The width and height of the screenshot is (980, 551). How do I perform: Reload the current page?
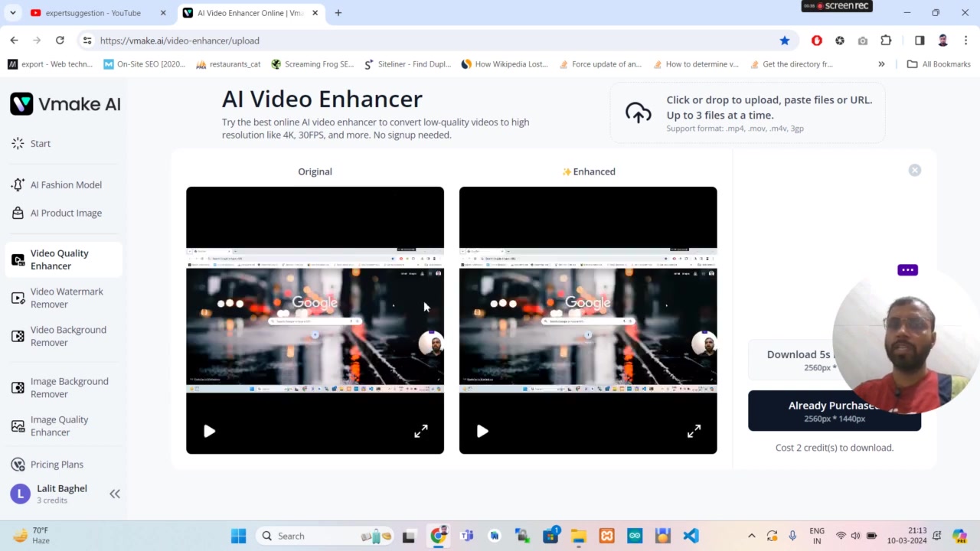[60, 41]
